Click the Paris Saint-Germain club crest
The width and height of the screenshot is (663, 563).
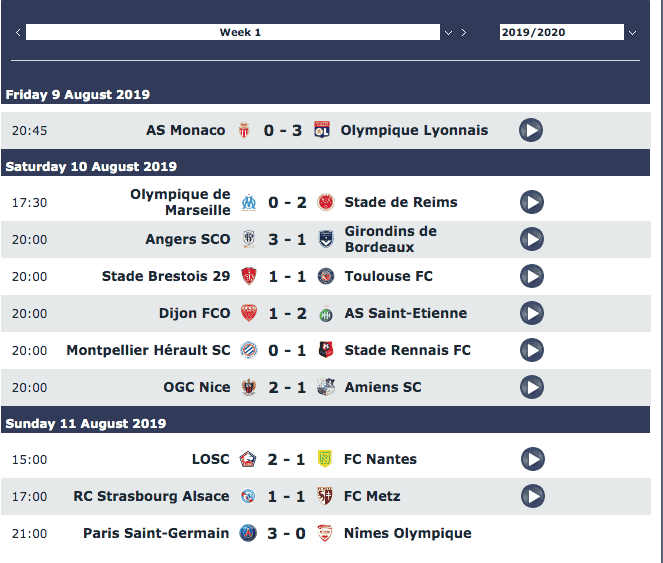pyautogui.click(x=248, y=533)
